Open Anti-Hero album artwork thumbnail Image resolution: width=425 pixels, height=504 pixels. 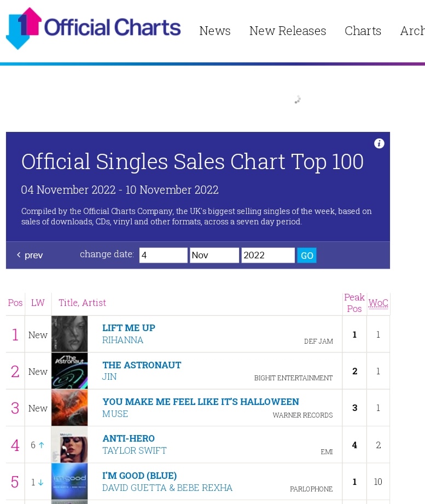tap(69, 444)
